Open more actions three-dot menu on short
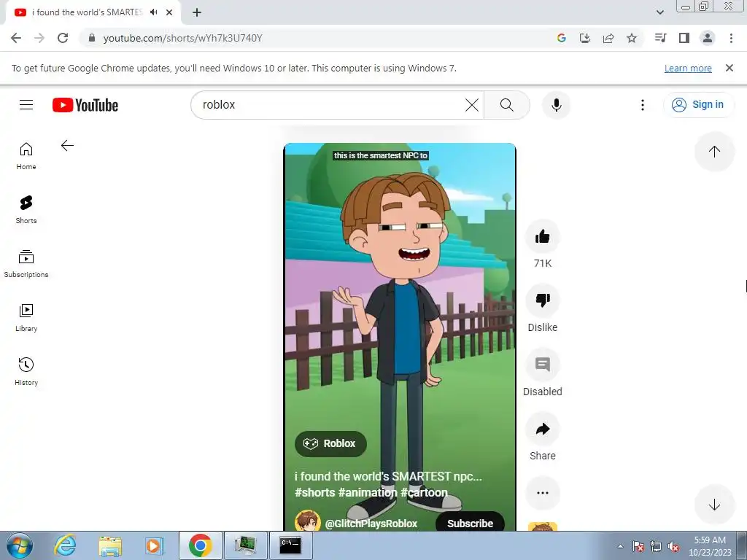The height and width of the screenshot is (560, 747). 542,493
